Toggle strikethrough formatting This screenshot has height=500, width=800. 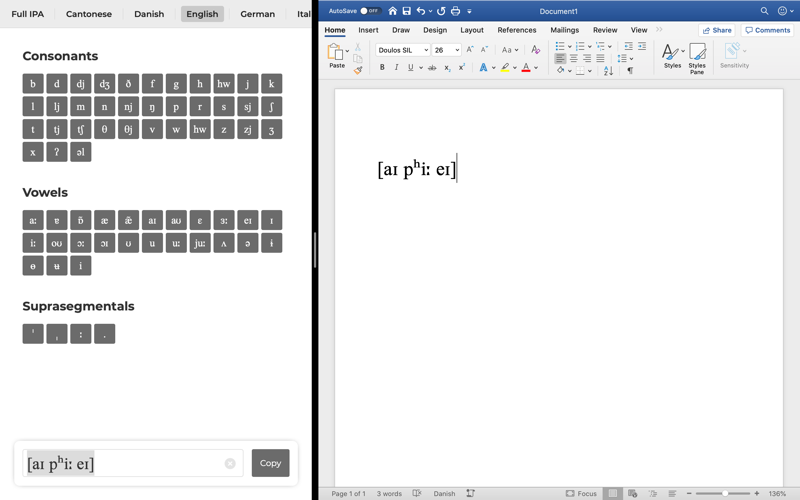(x=432, y=67)
